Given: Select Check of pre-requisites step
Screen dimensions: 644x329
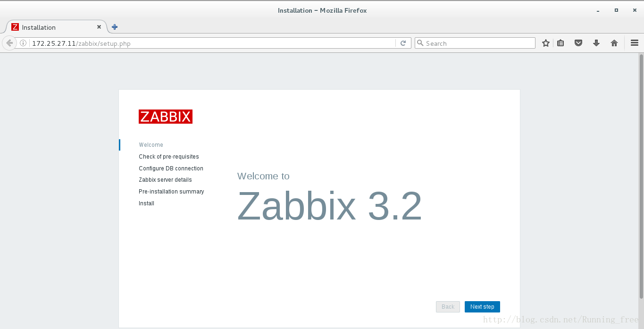Looking at the screenshot, I should pos(169,157).
